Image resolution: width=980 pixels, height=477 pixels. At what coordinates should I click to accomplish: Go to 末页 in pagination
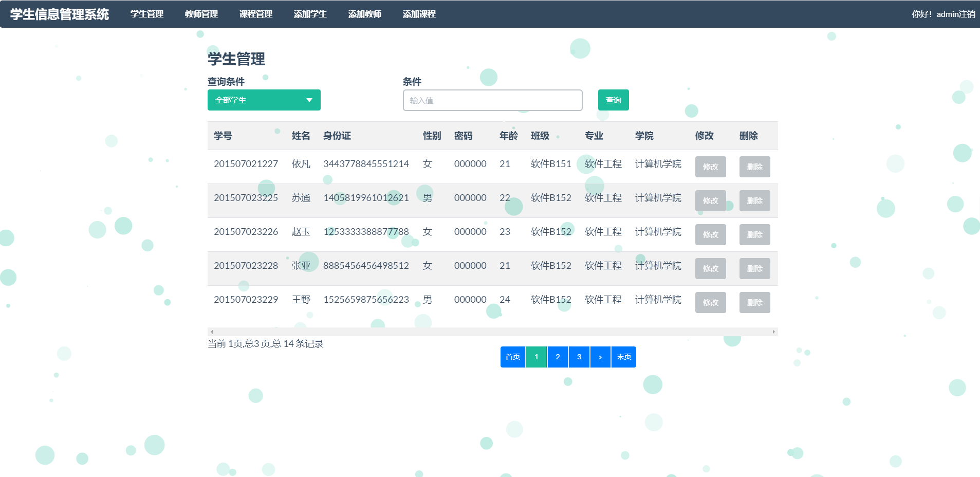coord(624,357)
